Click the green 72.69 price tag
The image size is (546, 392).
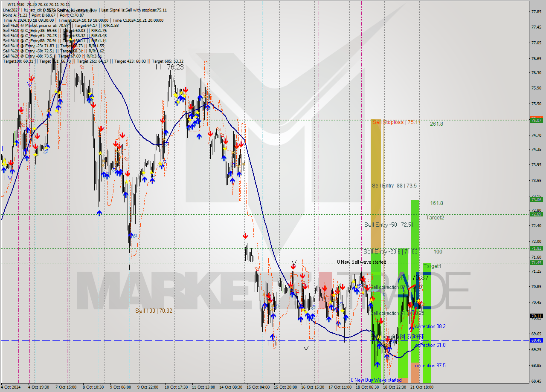[x=536, y=214]
